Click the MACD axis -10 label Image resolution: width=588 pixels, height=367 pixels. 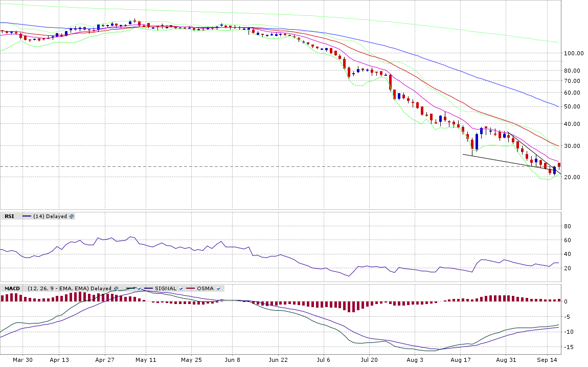[x=568, y=332]
